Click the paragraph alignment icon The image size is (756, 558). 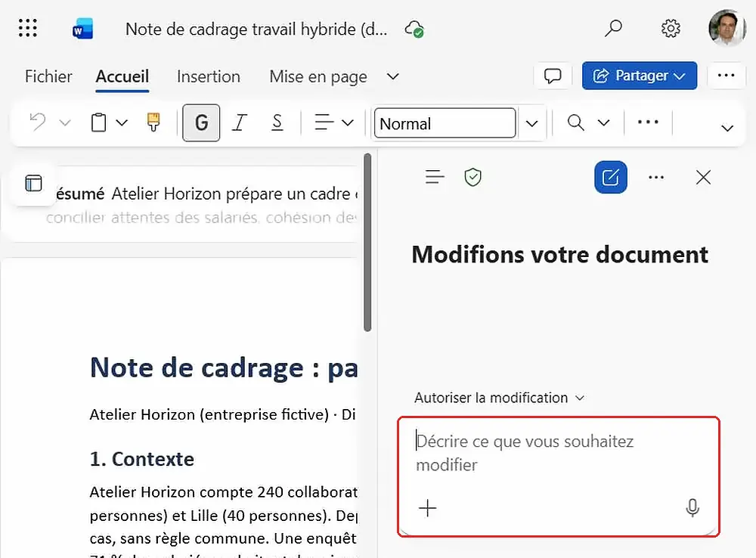click(324, 122)
